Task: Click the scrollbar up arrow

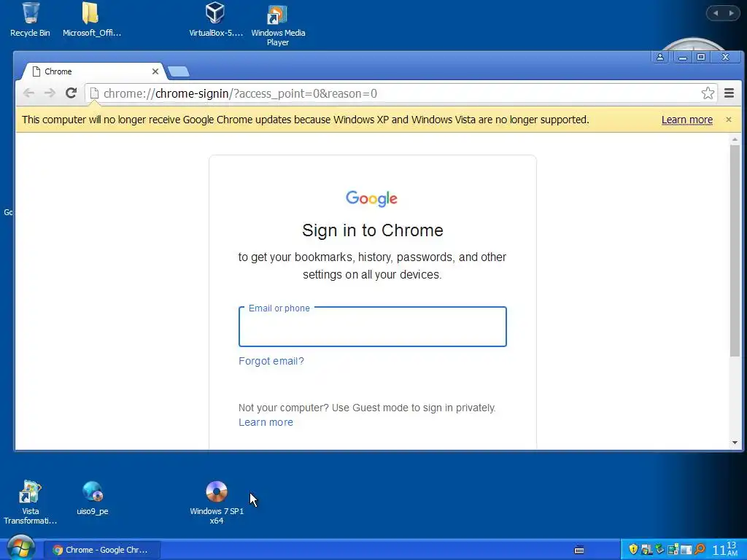Action: pyautogui.click(x=735, y=139)
